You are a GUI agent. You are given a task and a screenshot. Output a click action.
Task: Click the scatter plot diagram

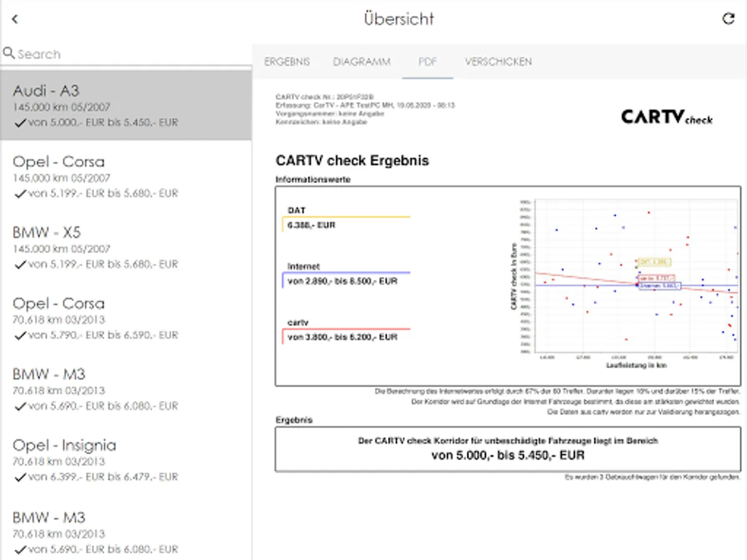tap(624, 284)
